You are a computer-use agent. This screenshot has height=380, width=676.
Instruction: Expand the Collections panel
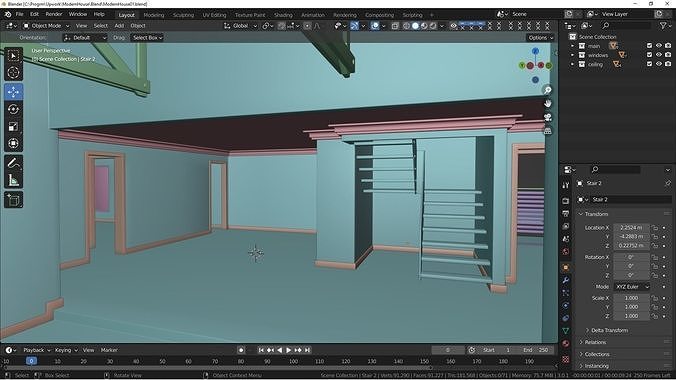tap(597, 355)
